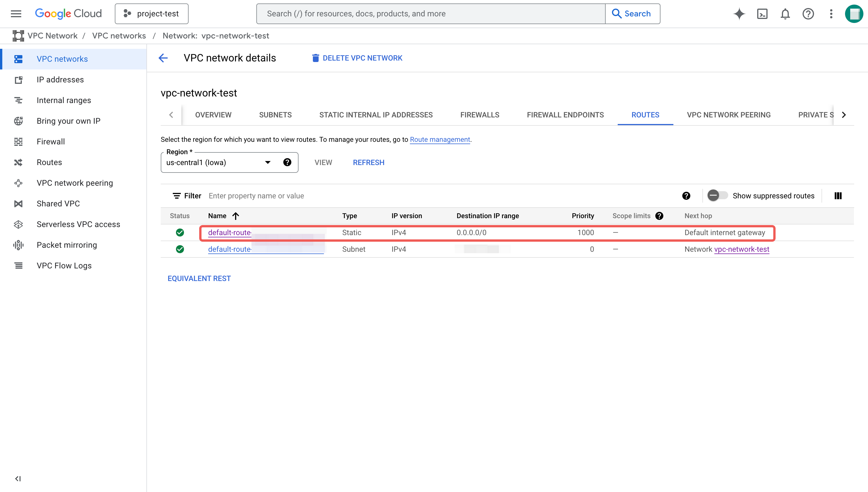Viewport: 868px width, 492px height.
Task: Sort routes by Name column arrow
Action: (236, 216)
